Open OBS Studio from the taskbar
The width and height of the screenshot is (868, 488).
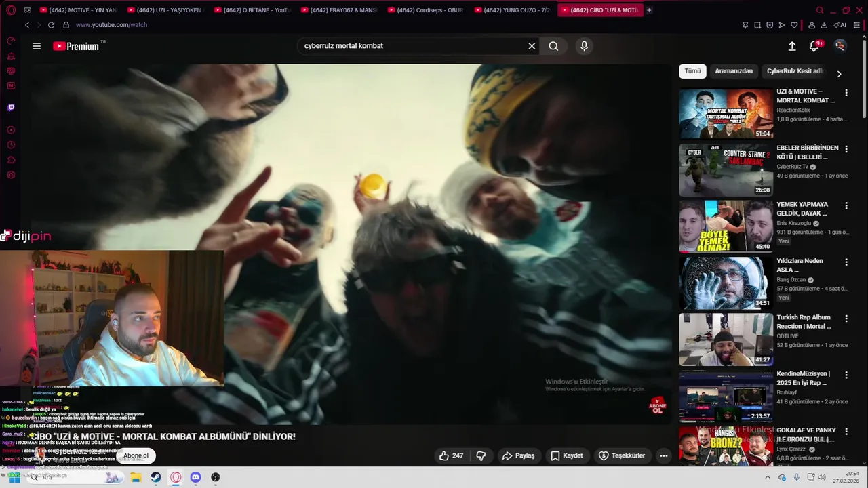click(x=216, y=477)
